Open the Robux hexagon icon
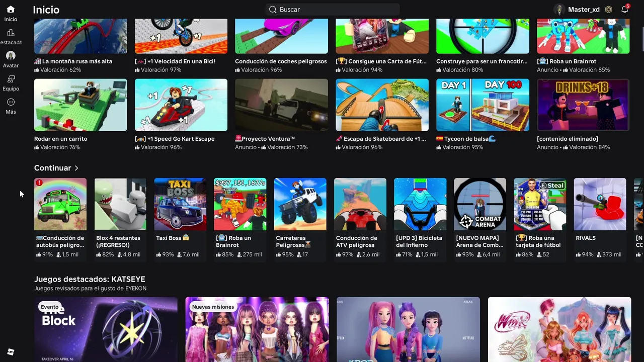 (609, 10)
